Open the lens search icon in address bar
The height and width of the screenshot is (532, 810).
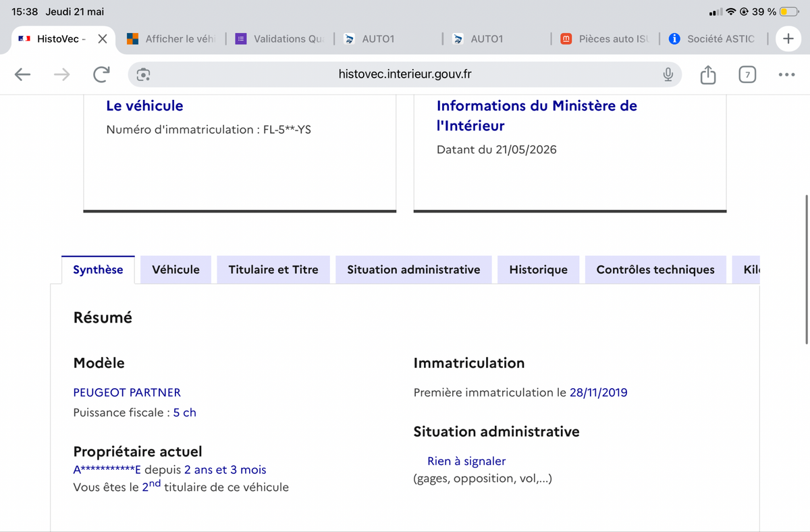click(x=143, y=74)
